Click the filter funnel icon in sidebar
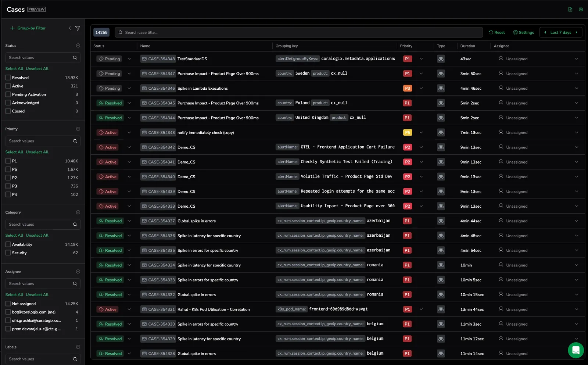 [78, 28]
